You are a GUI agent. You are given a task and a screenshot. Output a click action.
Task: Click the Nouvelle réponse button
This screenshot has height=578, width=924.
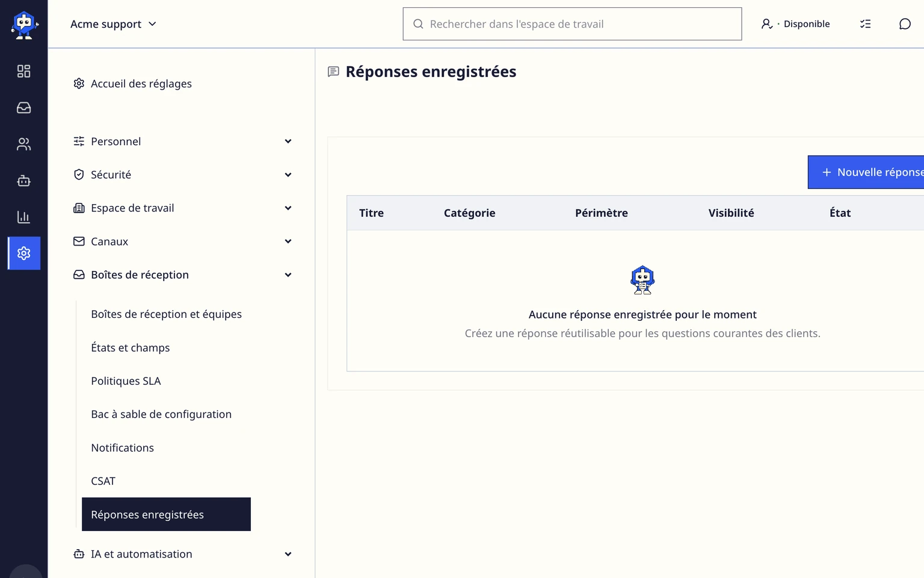point(866,172)
